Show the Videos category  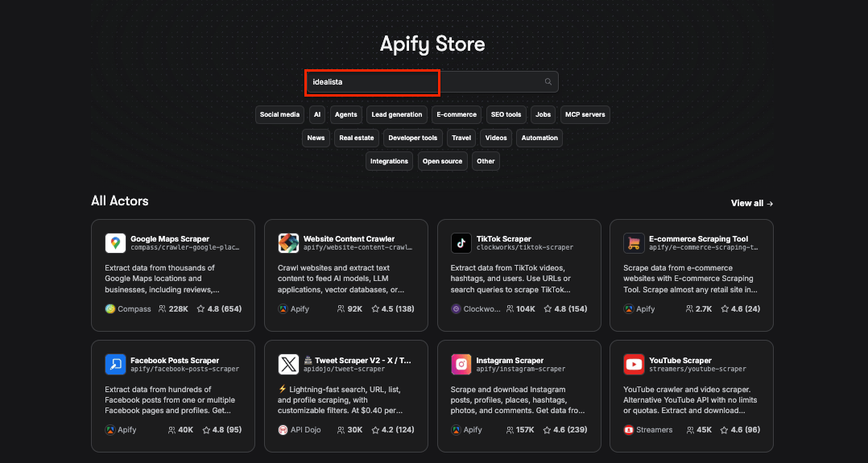(496, 138)
